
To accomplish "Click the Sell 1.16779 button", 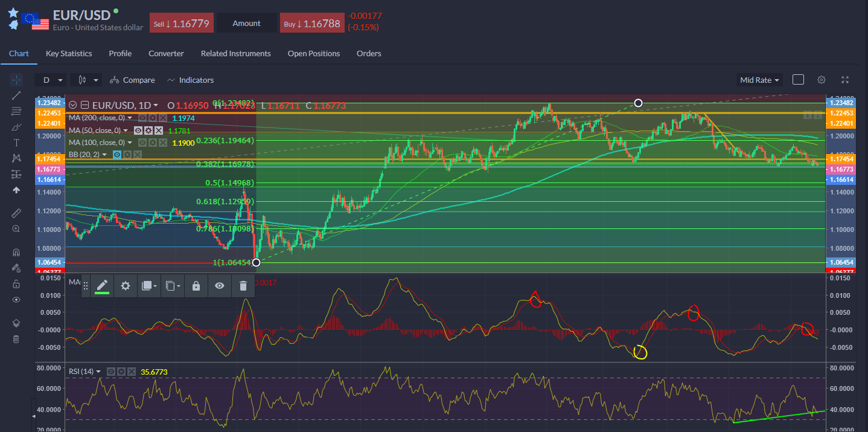I will click(x=181, y=24).
